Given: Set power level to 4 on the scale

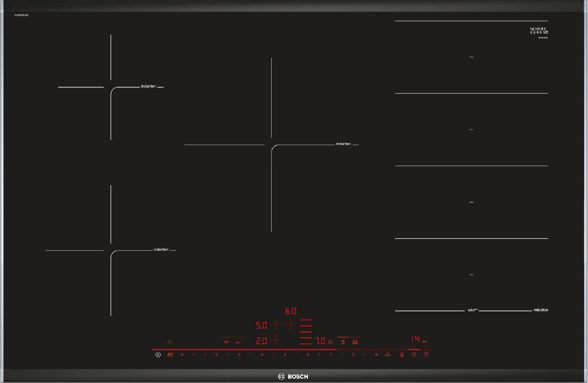Looking at the screenshot, I should point(262,354).
